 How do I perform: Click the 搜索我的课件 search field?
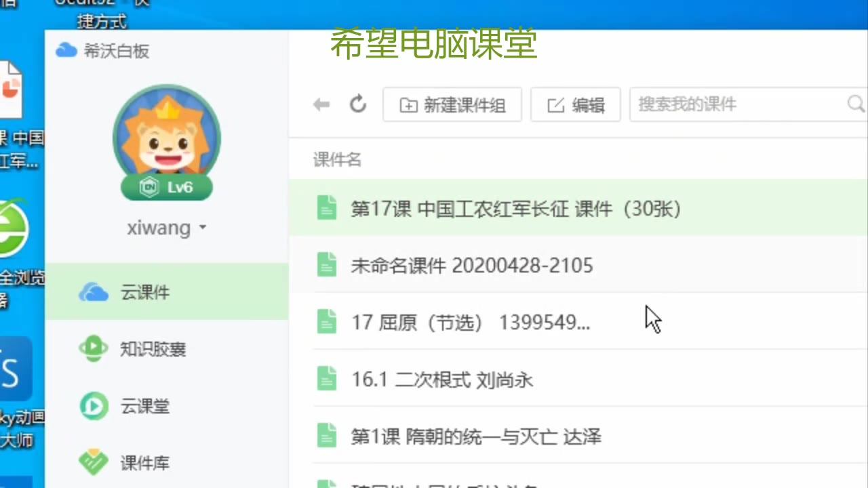point(749,104)
